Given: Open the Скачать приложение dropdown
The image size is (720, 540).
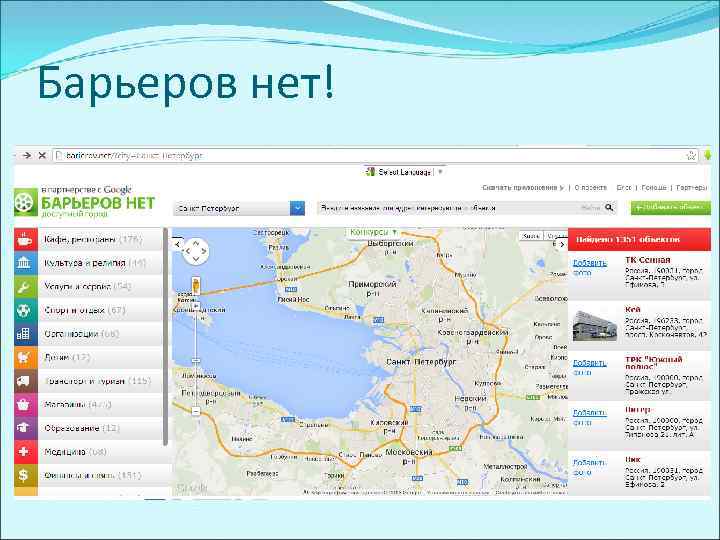Looking at the screenshot, I should 523,187.
